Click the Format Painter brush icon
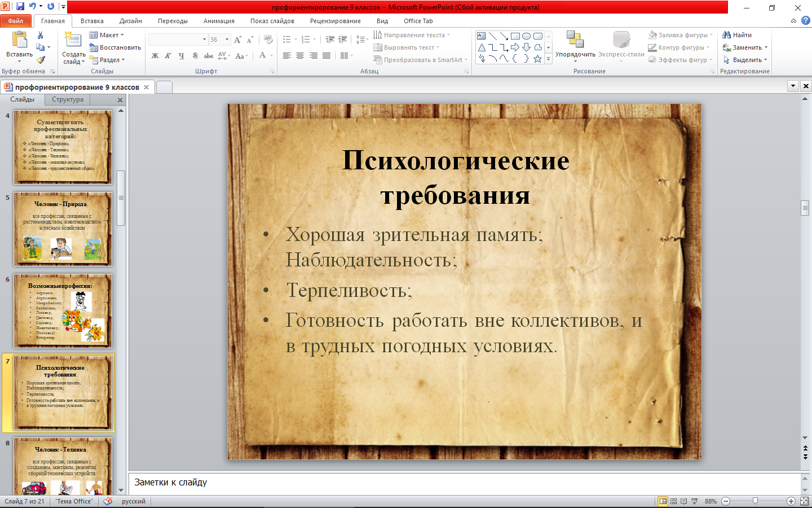The width and height of the screenshot is (812, 508). pos(41,60)
